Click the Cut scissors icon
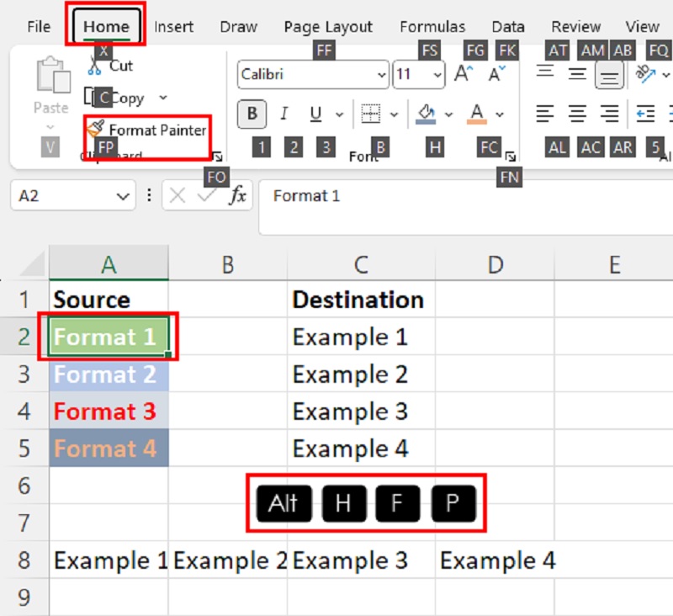This screenshot has width=673, height=616. [x=95, y=66]
